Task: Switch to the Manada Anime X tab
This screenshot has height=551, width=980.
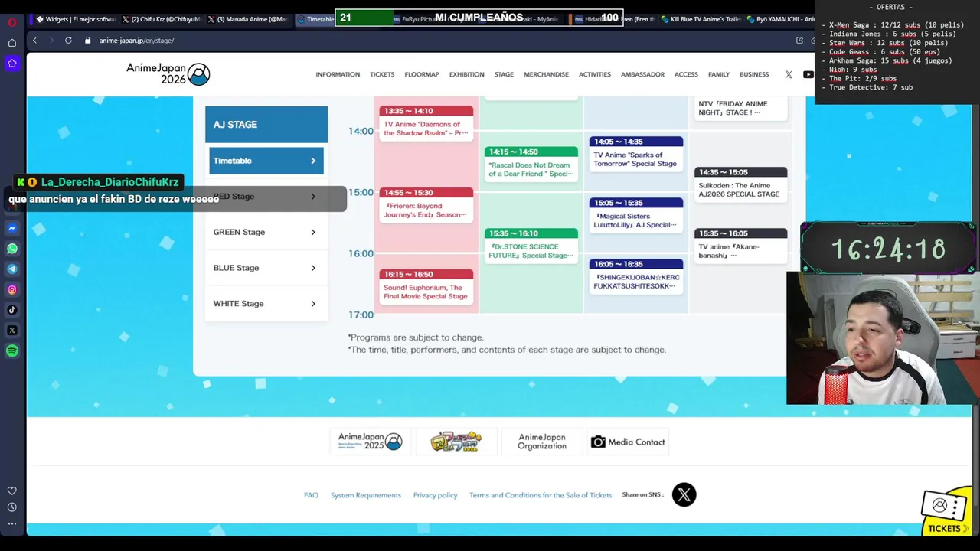Action: click(248, 19)
